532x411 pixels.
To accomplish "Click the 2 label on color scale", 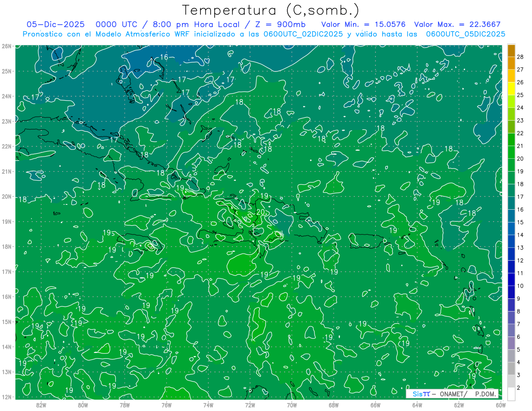I will 519,388.
